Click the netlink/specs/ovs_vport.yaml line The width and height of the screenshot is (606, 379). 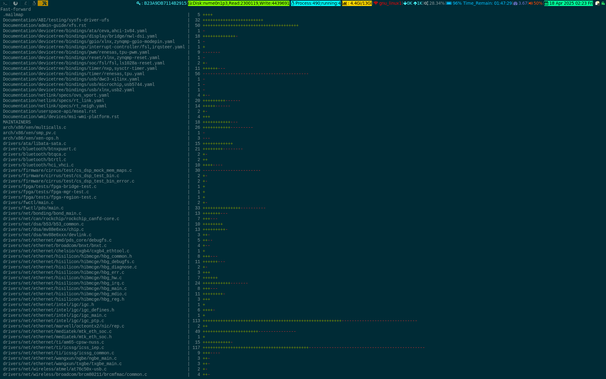point(56,95)
